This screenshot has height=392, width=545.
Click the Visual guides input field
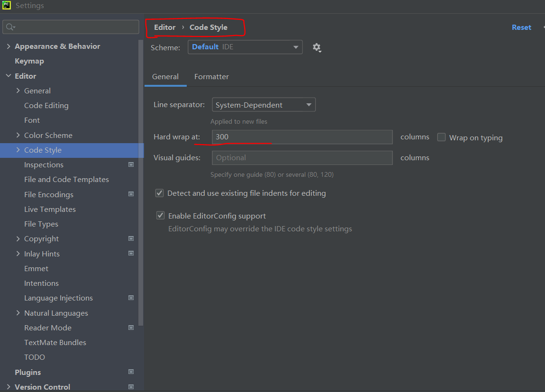pyautogui.click(x=302, y=158)
